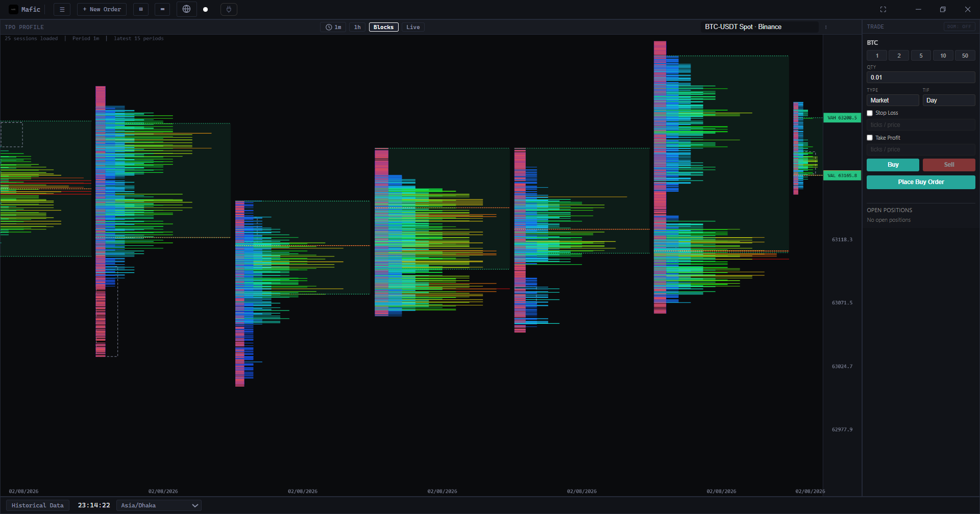The height and width of the screenshot is (514, 980).
Task: Click the 23:14:22 clock in status bar
Action: (94, 505)
